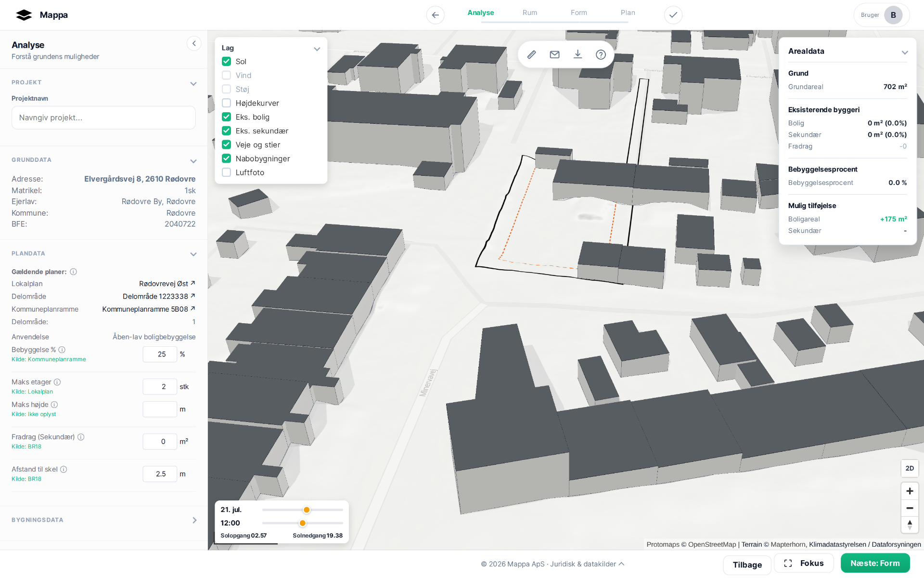This screenshot has width=924, height=578.
Task: Disable the Nabobygninger layer
Action: pyautogui.click(x=226, y=158)
